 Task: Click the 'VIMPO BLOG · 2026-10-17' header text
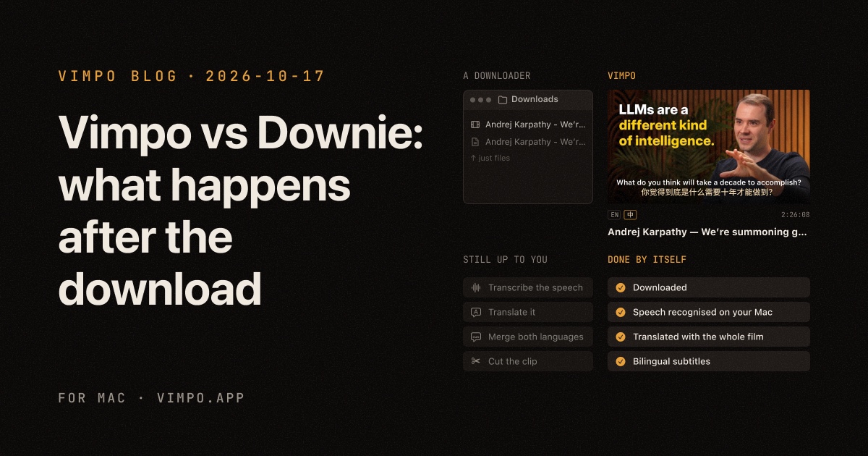tap(192, 76)
